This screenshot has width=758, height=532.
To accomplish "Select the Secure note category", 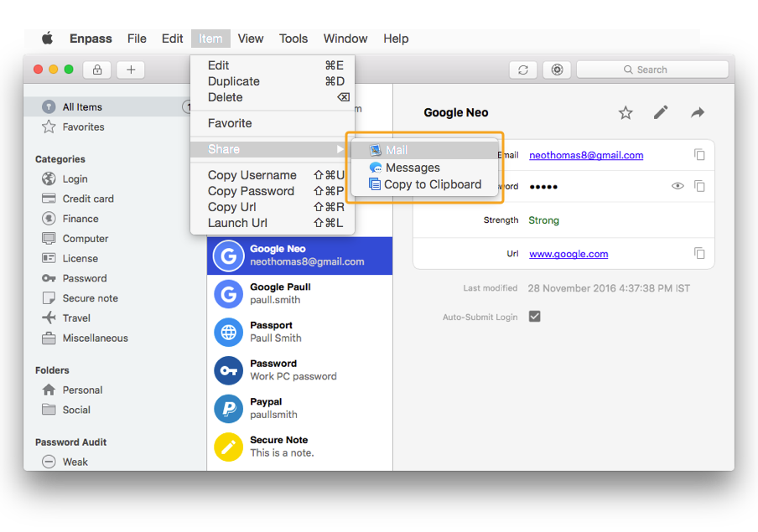I will click(91, 297).
